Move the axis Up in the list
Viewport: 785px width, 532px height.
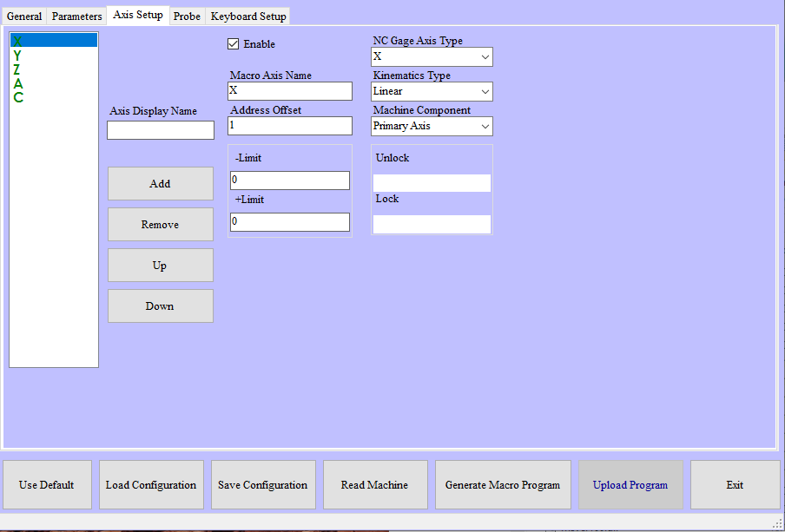(160, 266)
